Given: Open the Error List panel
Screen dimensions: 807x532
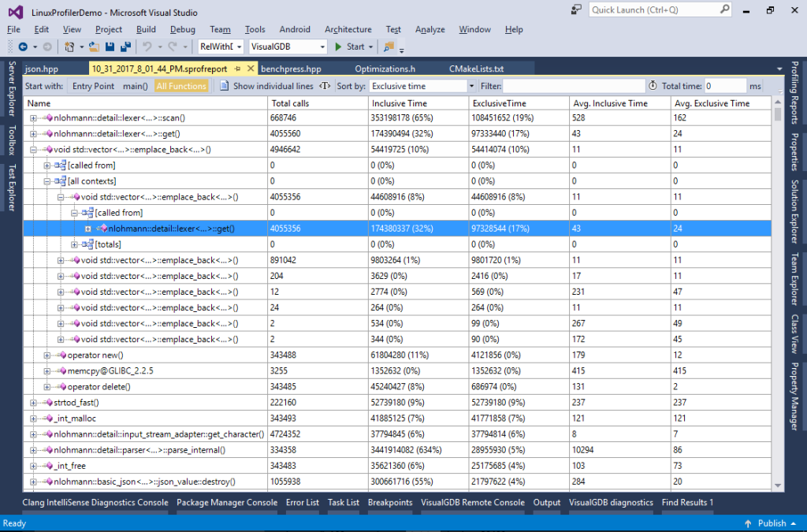Looking at the screenshot, I should [x=303, y=502].
